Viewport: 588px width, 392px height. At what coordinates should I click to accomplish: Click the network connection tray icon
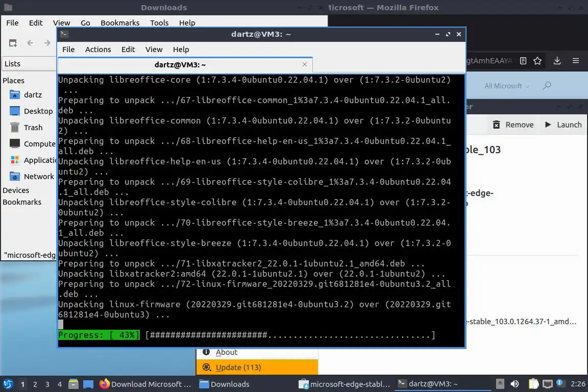(548, 384)
